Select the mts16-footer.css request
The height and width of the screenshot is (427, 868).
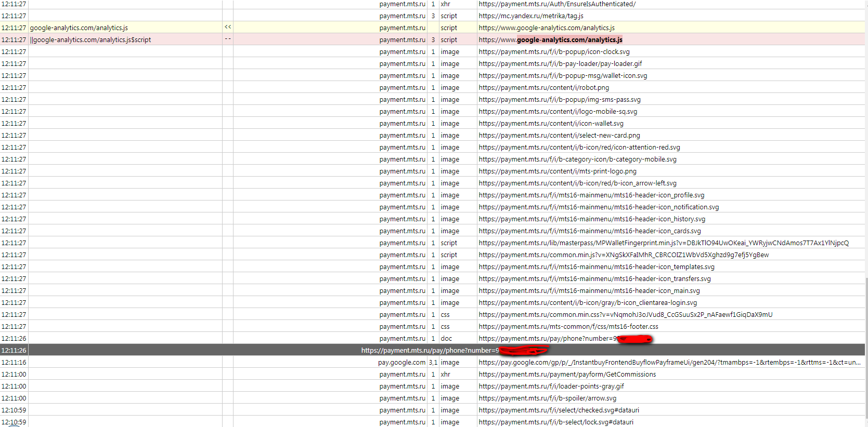click(568, 327)
